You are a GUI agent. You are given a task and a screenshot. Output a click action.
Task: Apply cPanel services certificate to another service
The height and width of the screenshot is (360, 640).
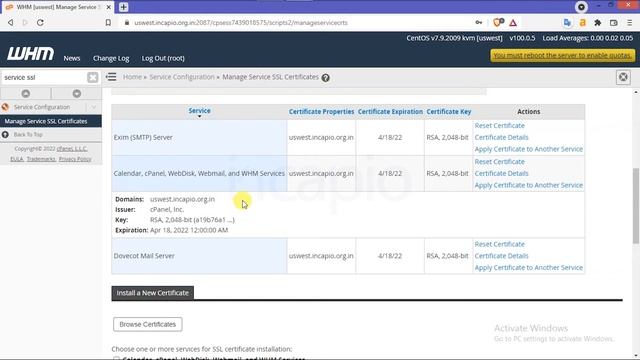[529, 185]
